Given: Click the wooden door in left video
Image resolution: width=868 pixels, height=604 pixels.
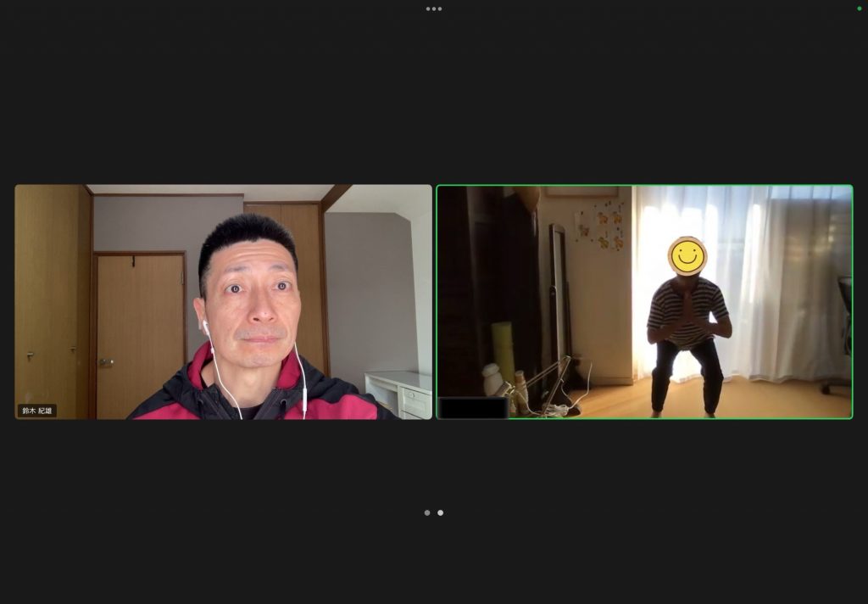Looking at the screenshot, I should click(139, 331).
